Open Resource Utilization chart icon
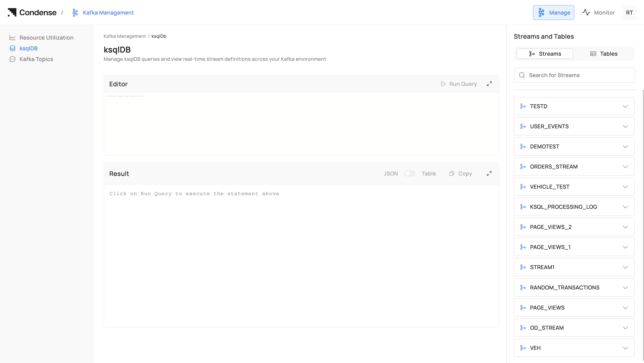644x363 pixels. (x=13, y=38)
